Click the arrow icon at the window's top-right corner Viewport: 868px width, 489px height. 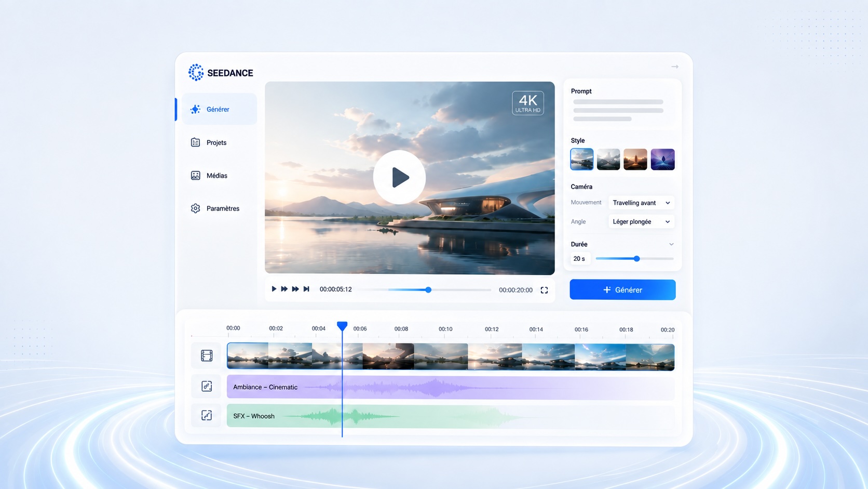(x=675, y=67)
